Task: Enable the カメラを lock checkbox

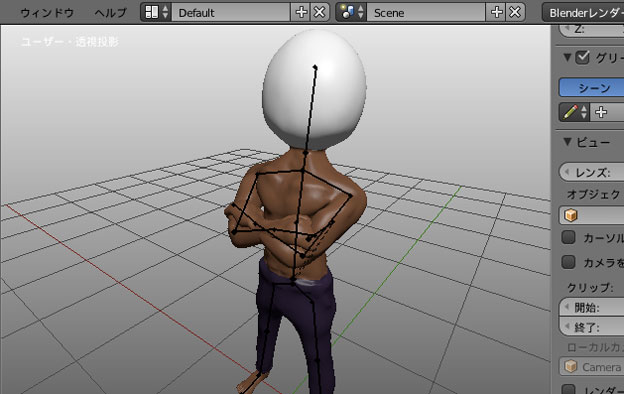Action: point(568,262)
